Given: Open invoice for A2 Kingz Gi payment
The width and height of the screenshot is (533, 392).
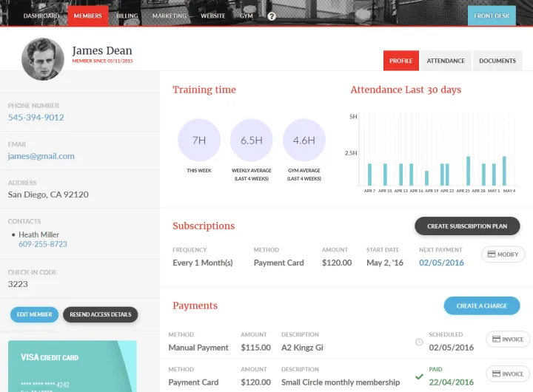Looking at the screenshot, I should pyautogui.click(x=508, y=339).
